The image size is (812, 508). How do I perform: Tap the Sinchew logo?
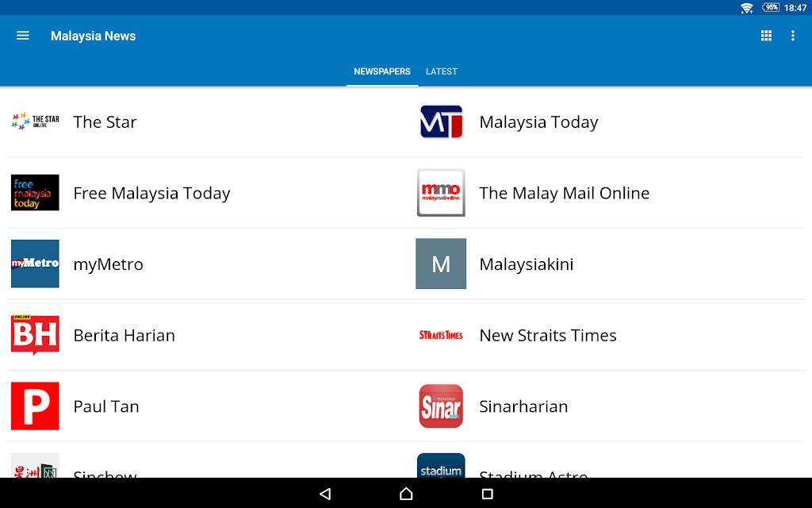click(35, 466)
